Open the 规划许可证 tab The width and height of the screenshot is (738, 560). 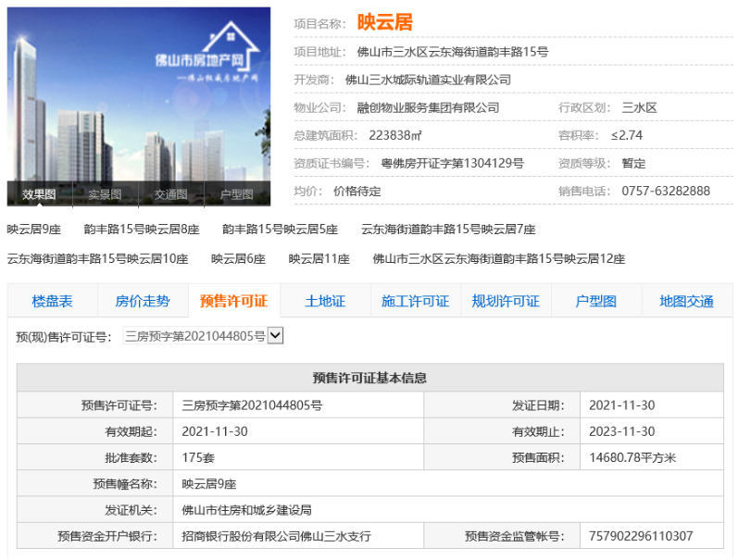[x=506, y=301]
